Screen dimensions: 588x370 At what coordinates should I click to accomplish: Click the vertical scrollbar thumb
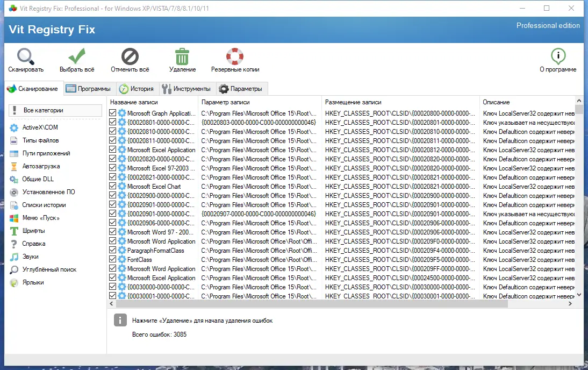pyautogui.click(x=579, y=109)
